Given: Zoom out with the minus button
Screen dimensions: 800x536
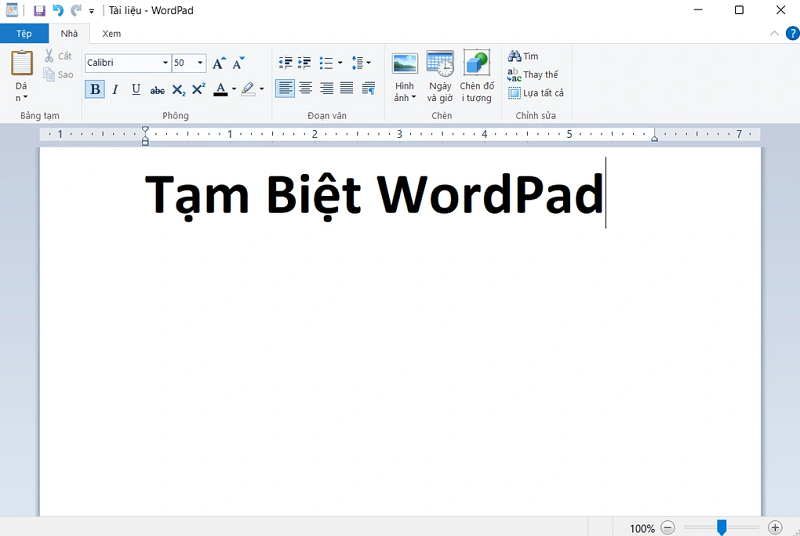Looking at the screenshot, I should tap(667, 527).
